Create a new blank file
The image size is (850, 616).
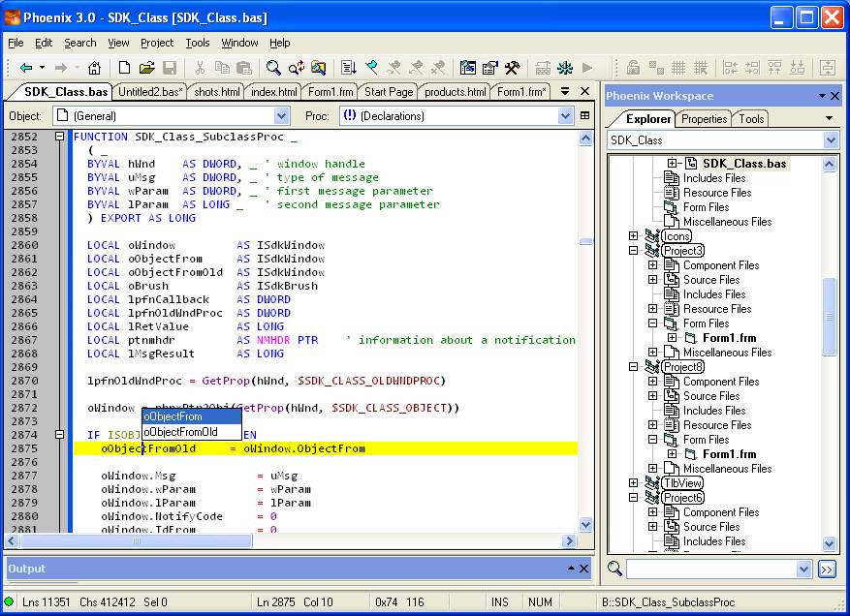pyautogui.click(x=124, y=68)
